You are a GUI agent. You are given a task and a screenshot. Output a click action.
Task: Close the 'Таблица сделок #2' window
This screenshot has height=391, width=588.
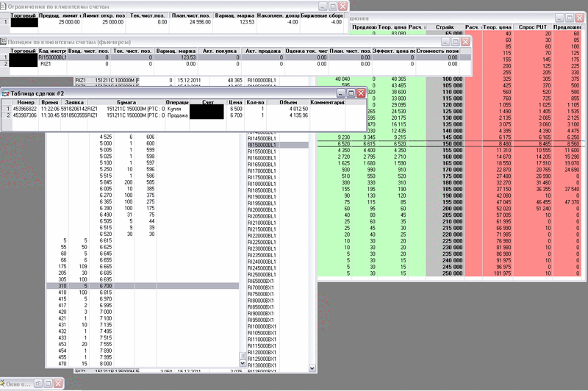[x=361, y=93]
